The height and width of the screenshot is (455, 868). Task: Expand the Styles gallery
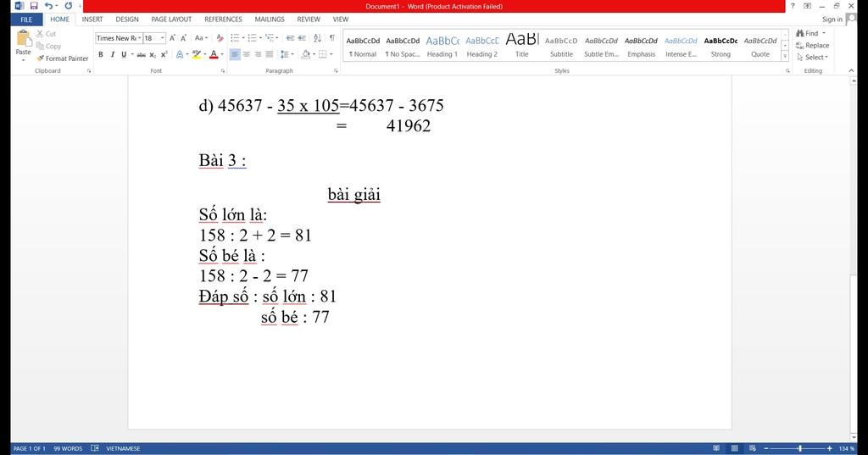coord(784,57)
